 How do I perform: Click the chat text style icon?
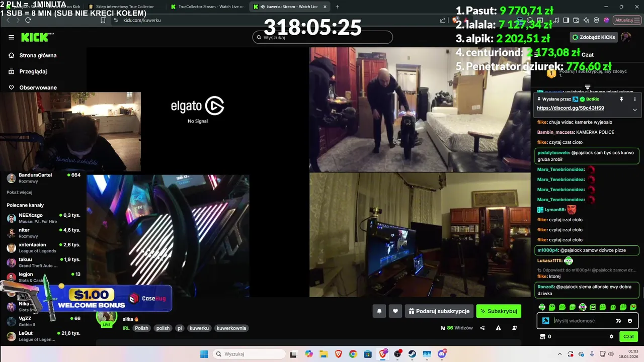pos(618,321)
